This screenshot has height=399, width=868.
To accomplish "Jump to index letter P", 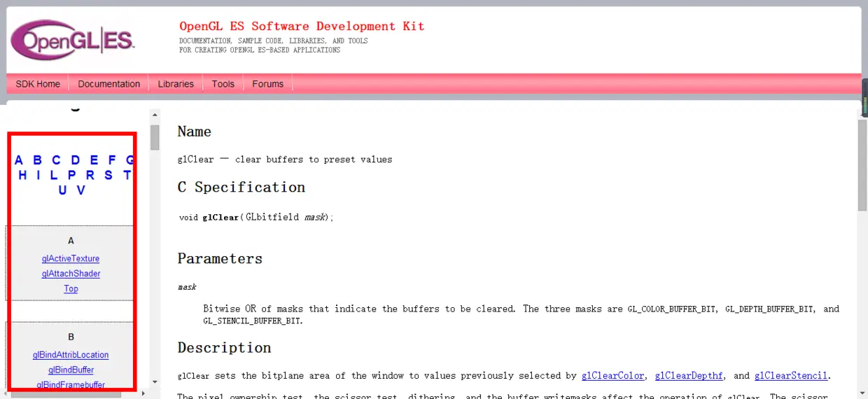I will pyautogui.click(x=71, y=175).
